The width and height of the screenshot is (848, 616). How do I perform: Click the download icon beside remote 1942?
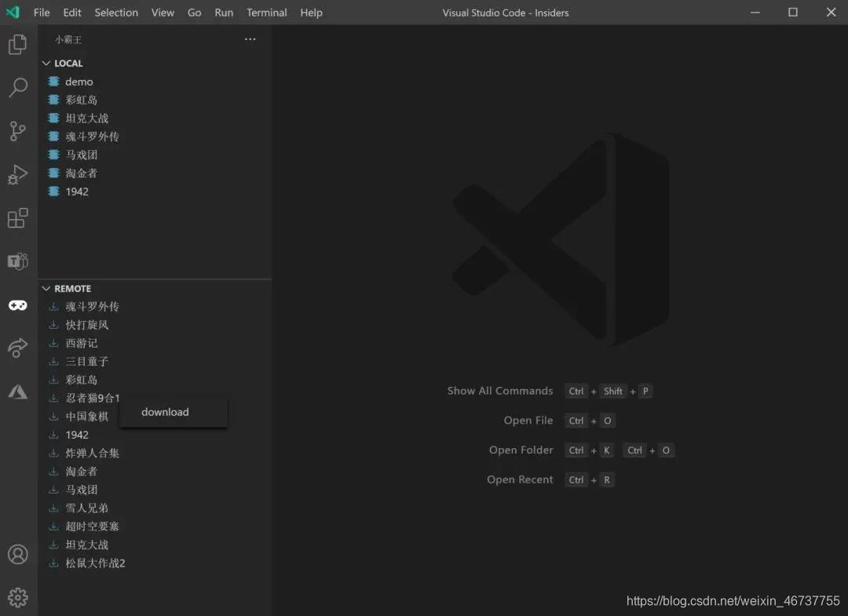click(53, 435)
